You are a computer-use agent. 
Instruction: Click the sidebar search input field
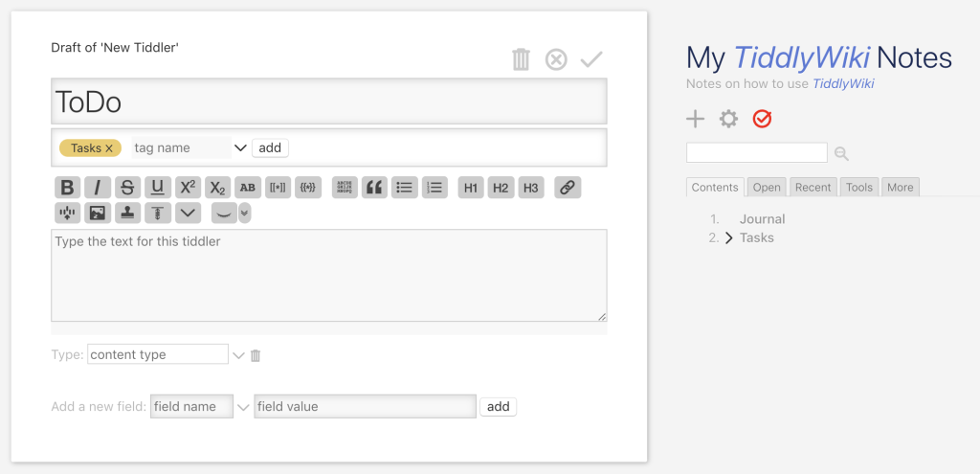coord(756,152)
